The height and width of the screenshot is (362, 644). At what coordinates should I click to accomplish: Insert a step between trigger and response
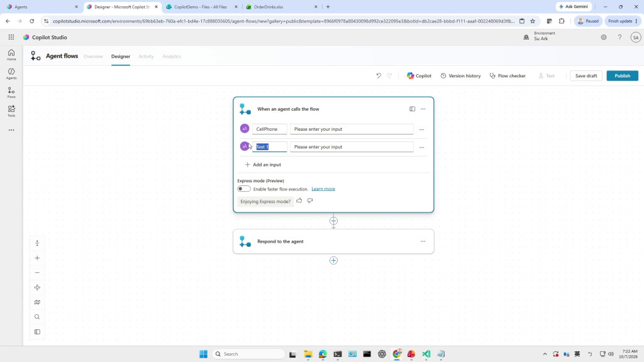click(x=333, y=221)
